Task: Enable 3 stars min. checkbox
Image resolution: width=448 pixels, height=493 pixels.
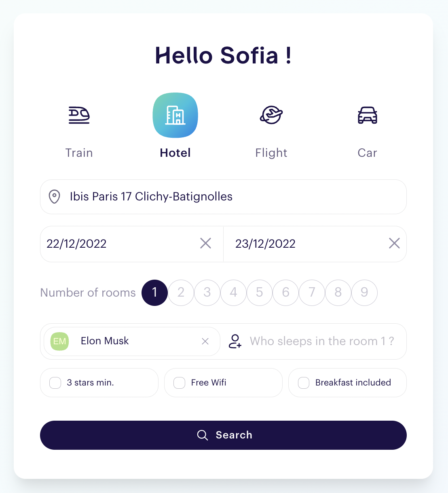Action: 55,383
